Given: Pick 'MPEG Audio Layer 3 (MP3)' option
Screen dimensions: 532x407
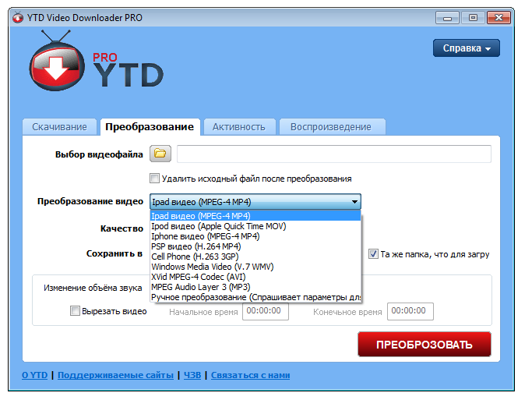Looking at the screenshot, I should point(255,287).
